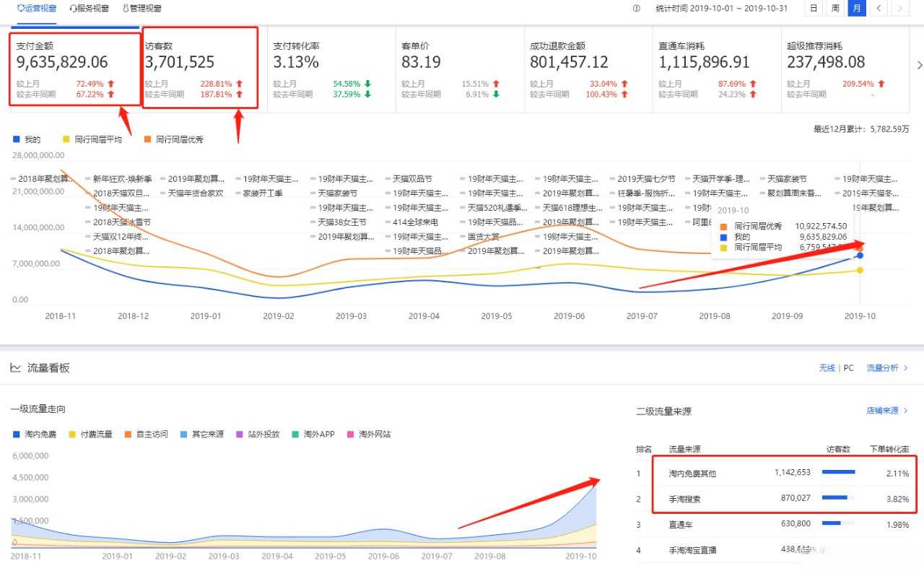Click the 手淘淘宝直播 traffic source row
This screenshot has height=571, width=924.
(772, 550)
